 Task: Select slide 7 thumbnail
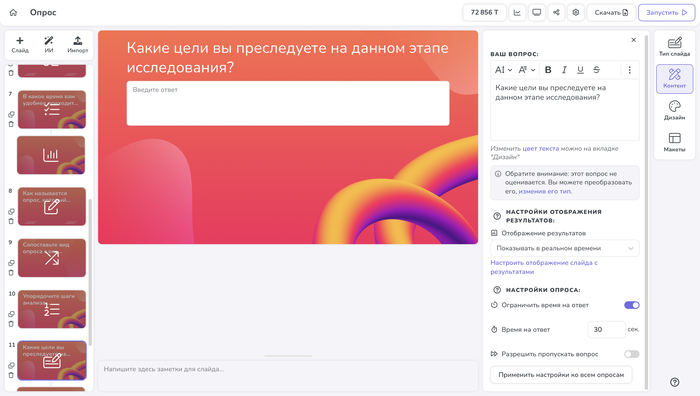pos(52,109)
